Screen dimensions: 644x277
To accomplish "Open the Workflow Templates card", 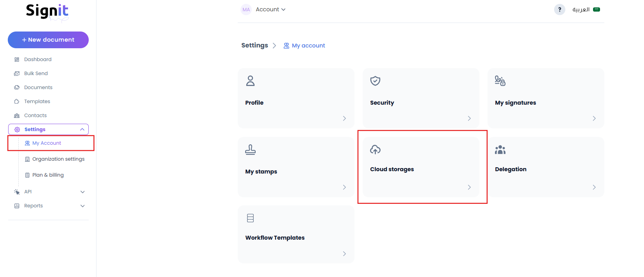I will point(296,235).
